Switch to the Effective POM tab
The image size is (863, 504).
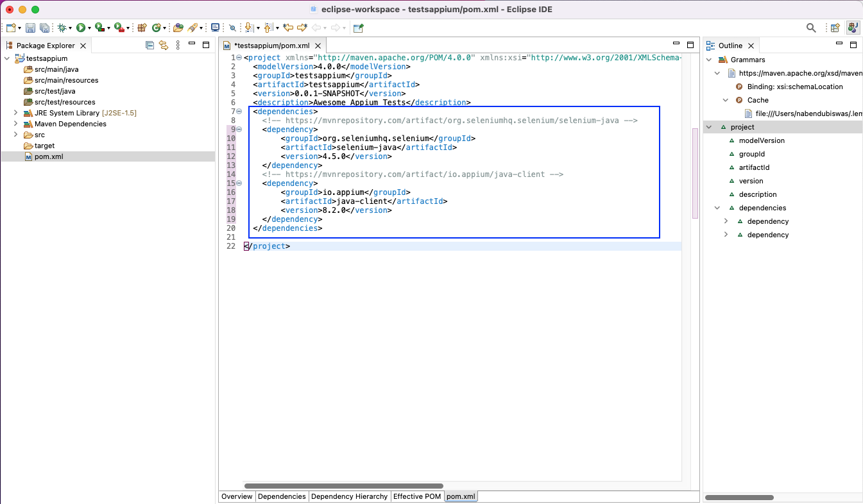(417, 496)
